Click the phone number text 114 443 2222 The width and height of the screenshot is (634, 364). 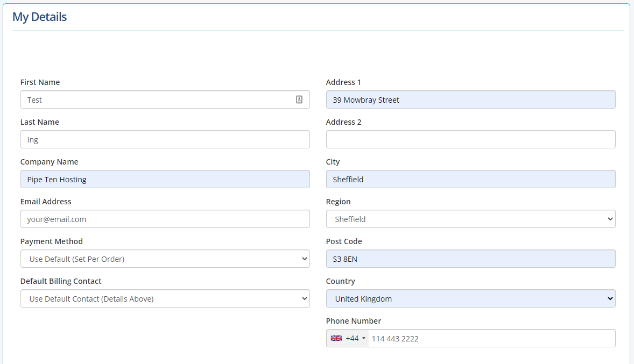(x=395, y=339)
